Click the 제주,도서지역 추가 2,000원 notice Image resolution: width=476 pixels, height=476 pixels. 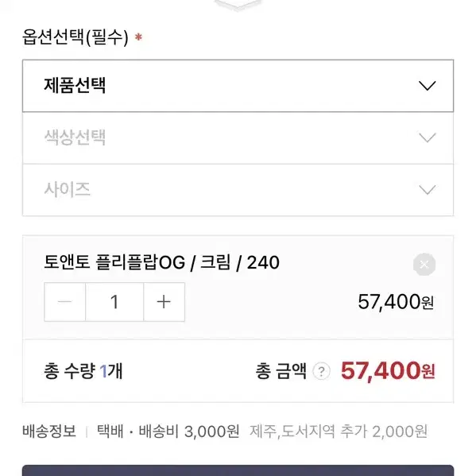click(x=339, y=431)
